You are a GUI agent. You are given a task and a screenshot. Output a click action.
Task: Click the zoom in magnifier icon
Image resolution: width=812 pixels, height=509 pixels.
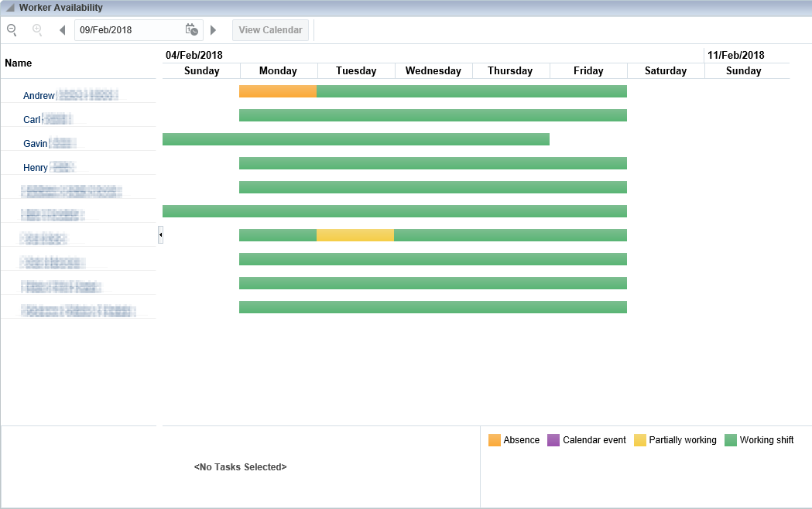[x=36, y=29]
